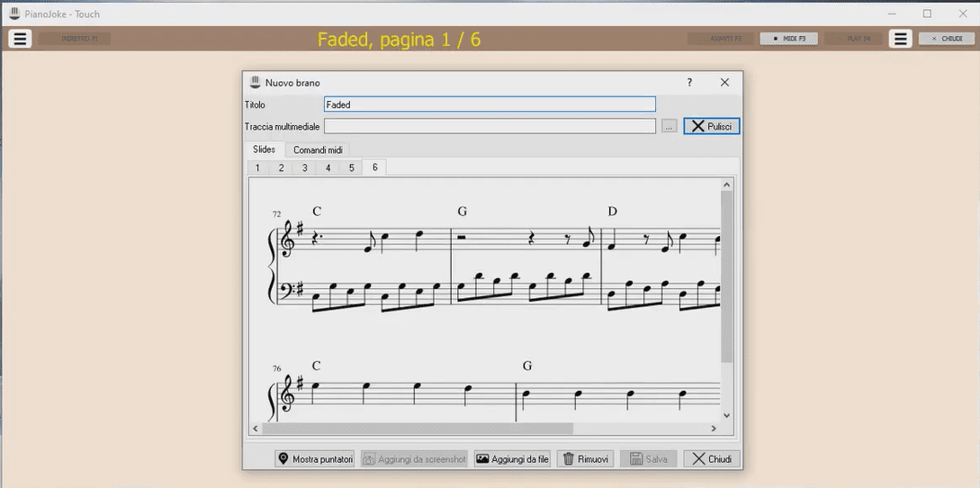The width and height of the screenshot is (980, 488).
Task: Click the Salva button
Action: (x=648, y=459)
